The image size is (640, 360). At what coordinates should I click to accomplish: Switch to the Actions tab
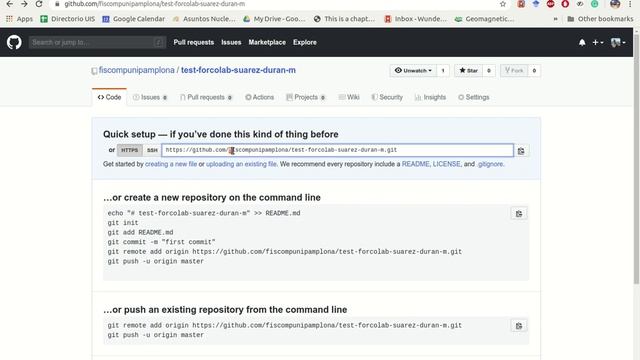point(260,97)
